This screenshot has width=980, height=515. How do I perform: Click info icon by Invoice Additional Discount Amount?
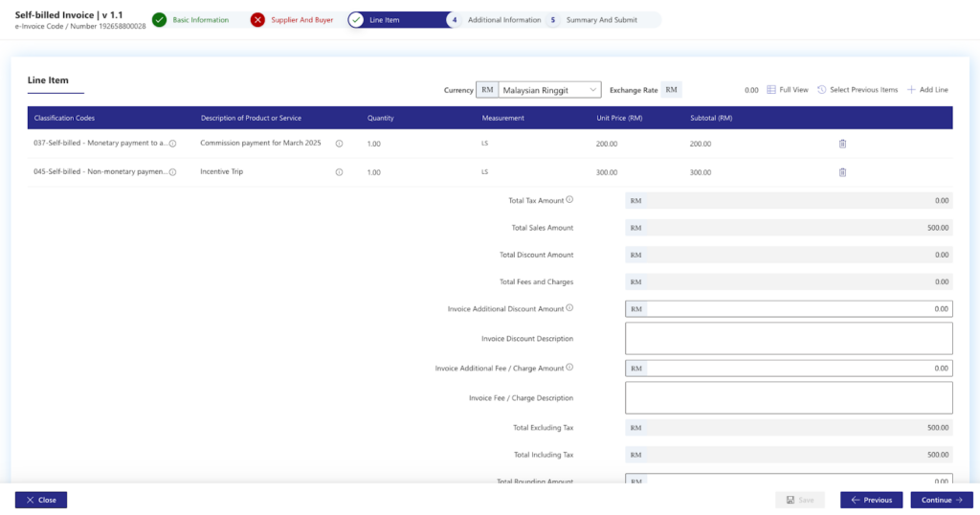click(569, 308)
